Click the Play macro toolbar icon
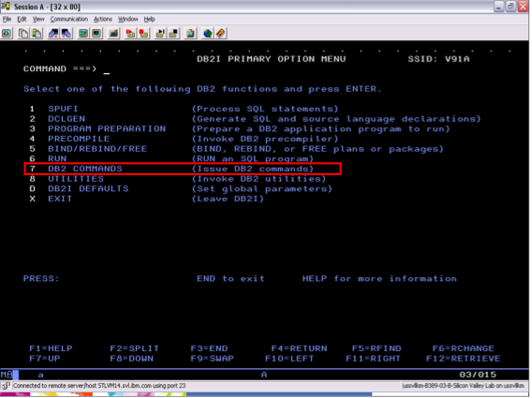 click(x=160, y=34)
